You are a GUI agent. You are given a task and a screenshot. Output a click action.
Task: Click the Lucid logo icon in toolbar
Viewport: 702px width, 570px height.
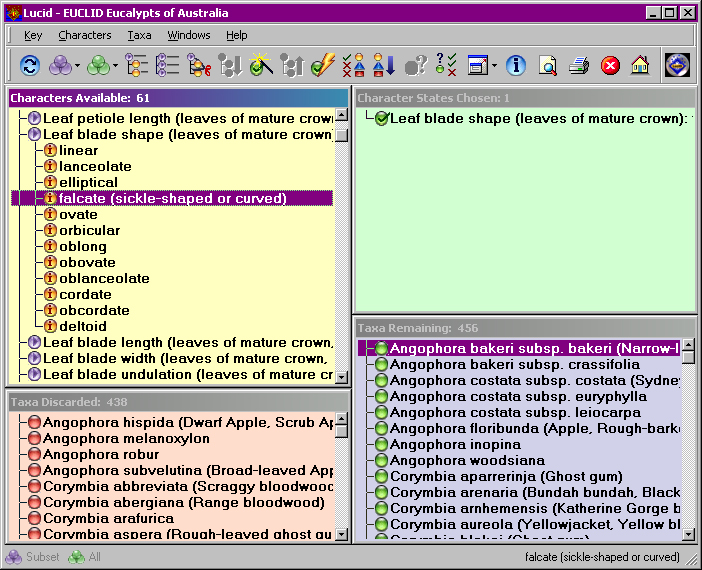[677, 65]
